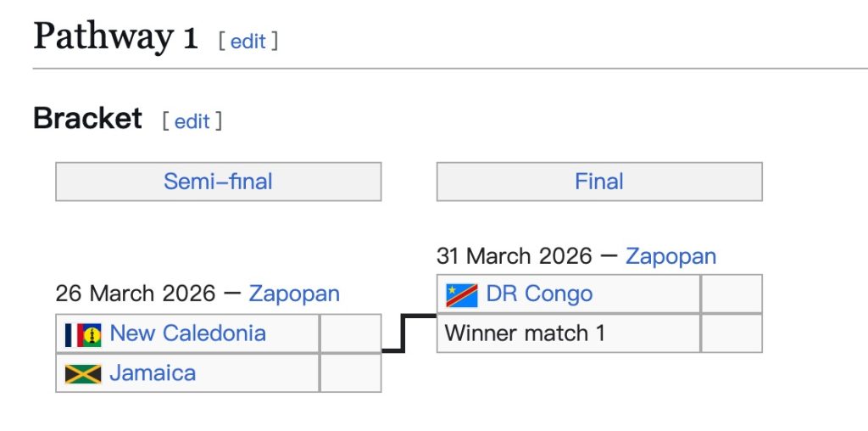The height and width of the screenshot is (431, 868).
Task: Click the Pathway 1 heading
Action: (115, 37)
